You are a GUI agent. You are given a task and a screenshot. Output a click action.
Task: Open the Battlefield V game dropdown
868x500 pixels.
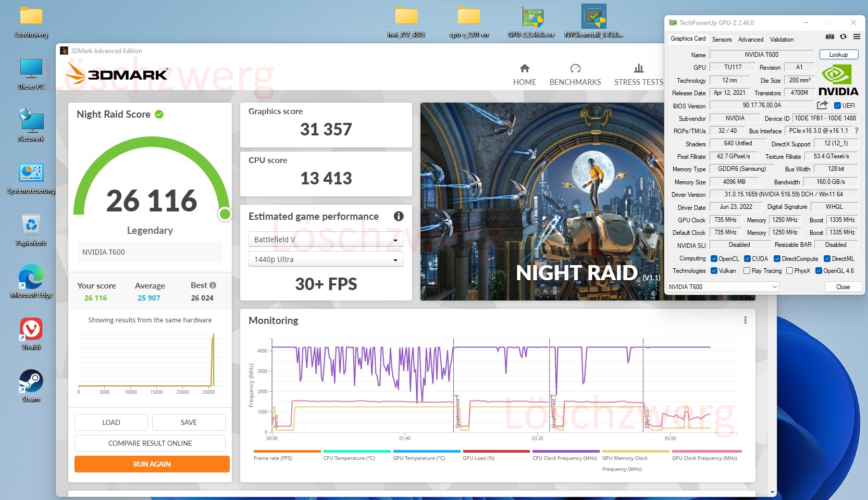pos(326,240)
